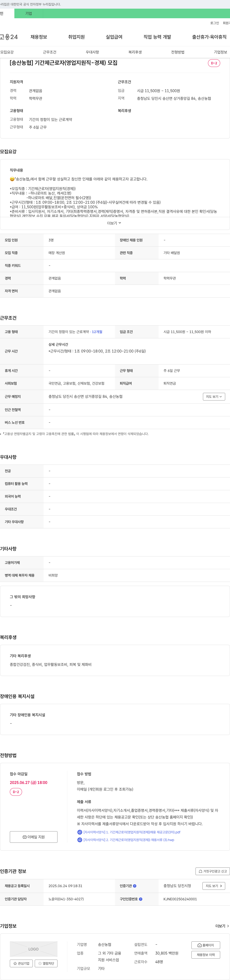The width and height of the screenshot is (230, 980).
Task: Click the 이메일 지원 button
Action: click(x=34, y=837)
